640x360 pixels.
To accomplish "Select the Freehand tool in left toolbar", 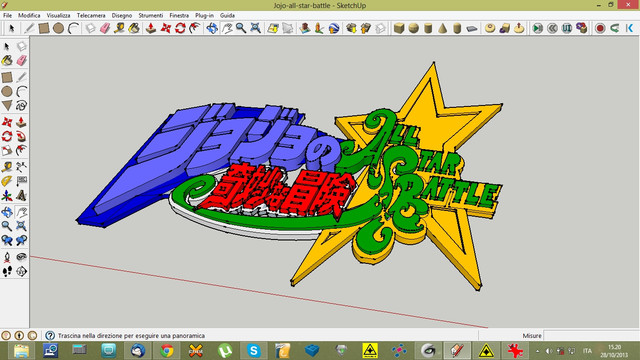I will [21, 106].
